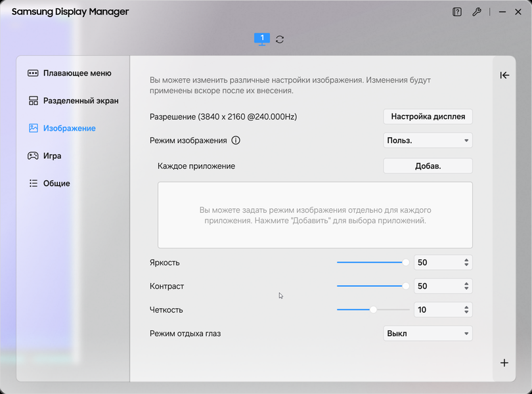Viewport: 532px width, 394px height.
Task: Decrease Четкость with the down stepper arrow
Action: tap(466, 312)
